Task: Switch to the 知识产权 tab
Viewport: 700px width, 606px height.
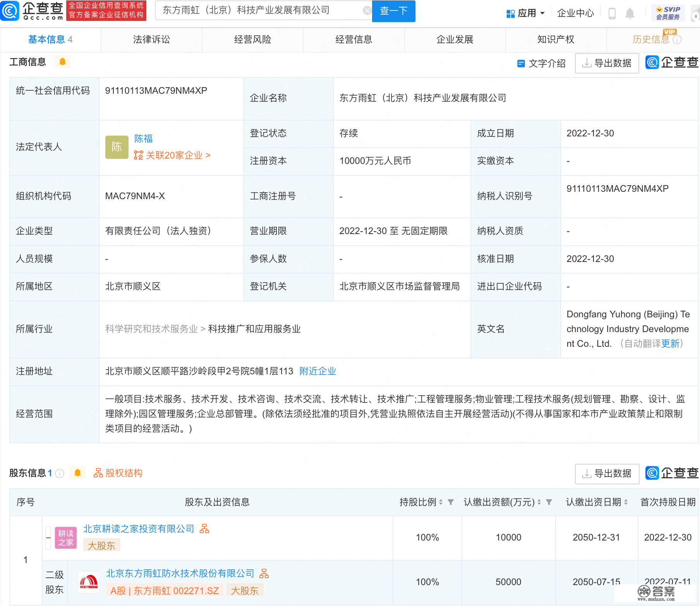Action: (556, 40)
